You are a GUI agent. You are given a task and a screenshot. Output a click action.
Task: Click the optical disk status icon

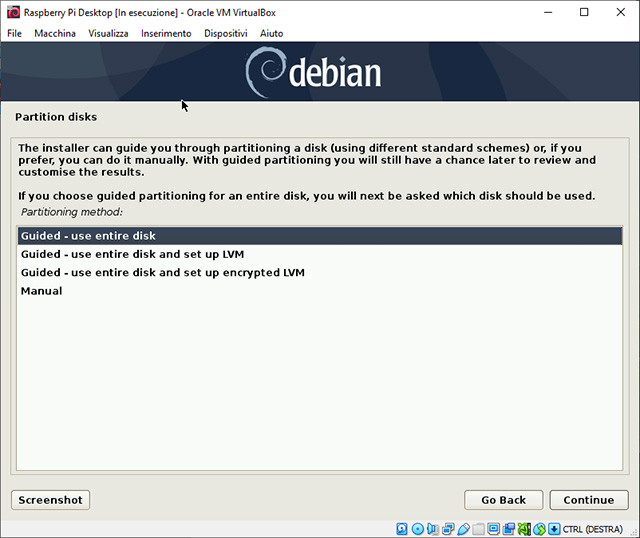(418, 528)
